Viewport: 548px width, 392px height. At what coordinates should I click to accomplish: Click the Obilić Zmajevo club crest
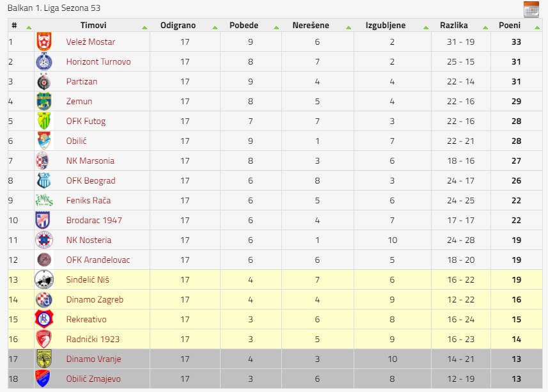[x=43, y=379]
